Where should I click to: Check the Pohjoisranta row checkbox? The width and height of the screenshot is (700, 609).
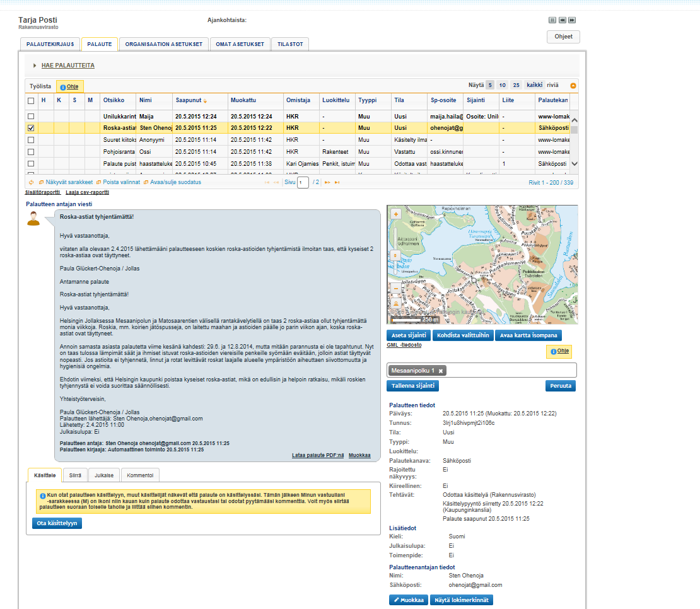[31, 152]
